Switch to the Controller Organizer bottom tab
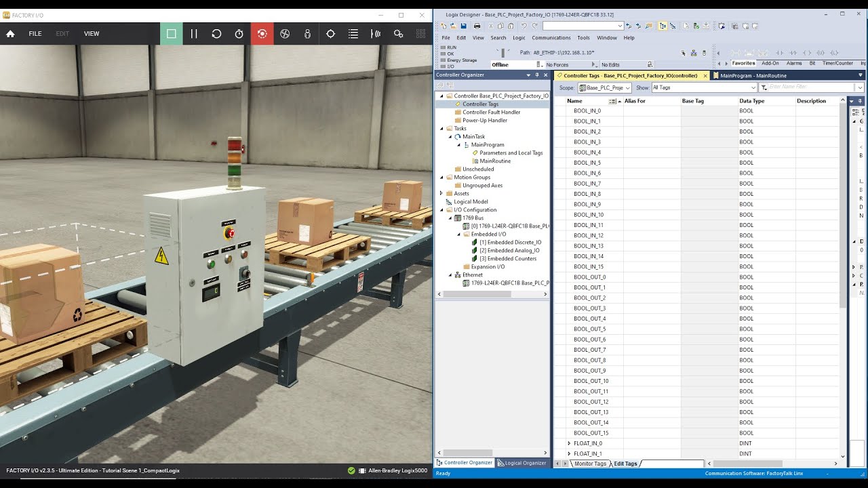Viewport: 868px width, 488px height. click(465, 463)
